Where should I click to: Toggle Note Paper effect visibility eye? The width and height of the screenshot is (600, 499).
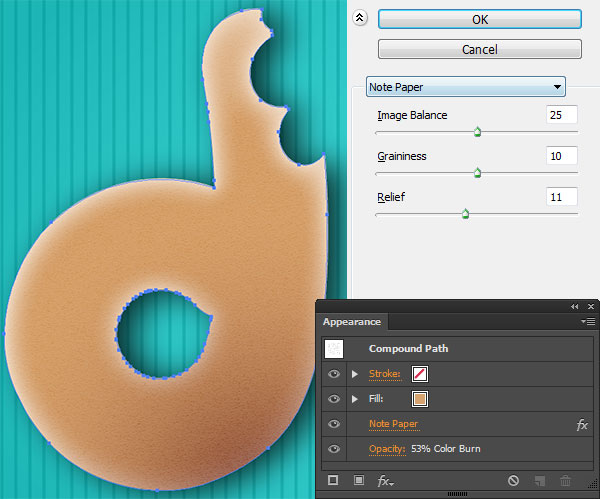334,424
